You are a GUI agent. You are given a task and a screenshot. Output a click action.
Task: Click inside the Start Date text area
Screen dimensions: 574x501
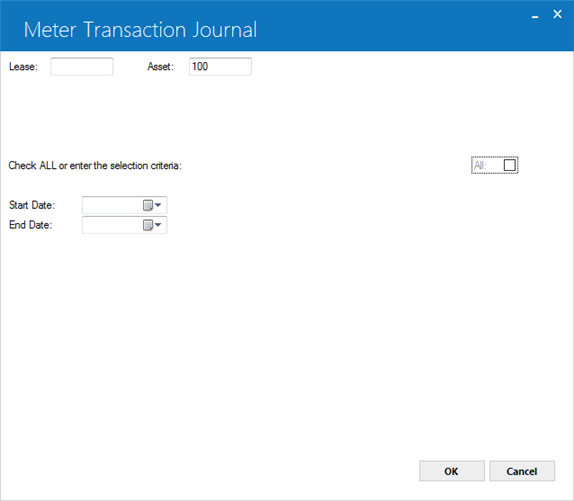point(112,205)
